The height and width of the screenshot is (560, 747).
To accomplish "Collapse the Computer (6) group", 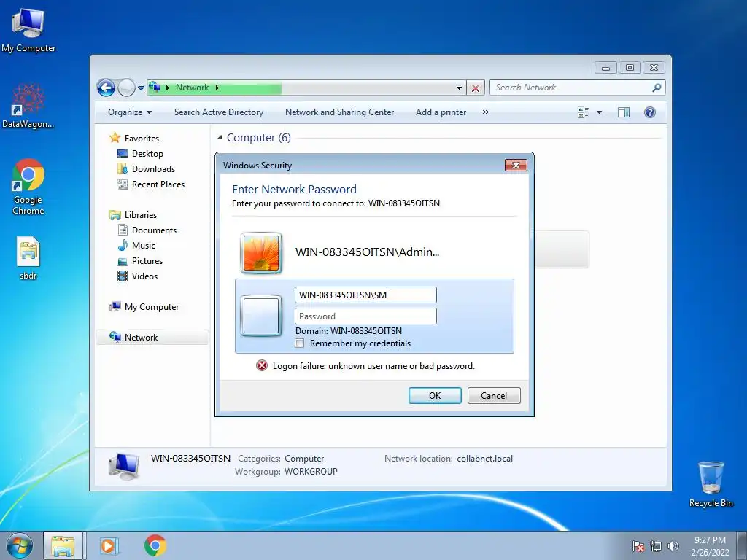I will (x=220, y=138).
